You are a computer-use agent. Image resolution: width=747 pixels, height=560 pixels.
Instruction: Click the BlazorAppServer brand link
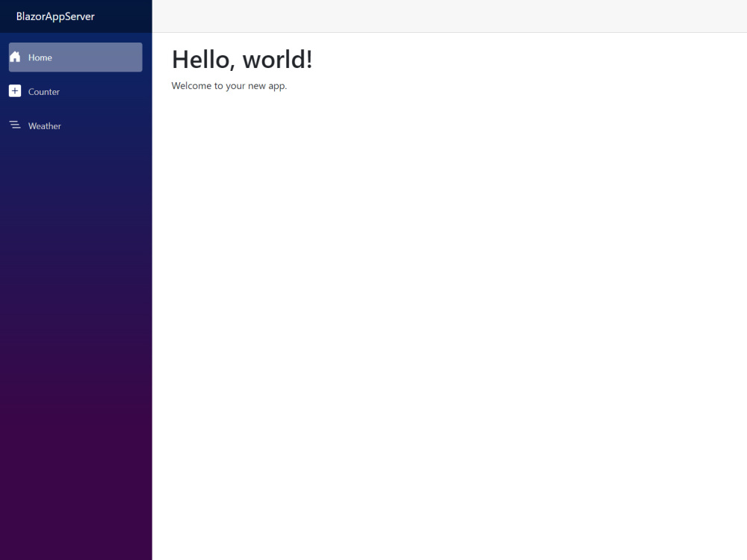(55, 16)
